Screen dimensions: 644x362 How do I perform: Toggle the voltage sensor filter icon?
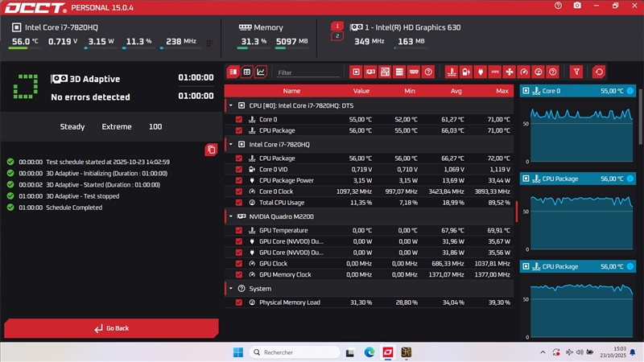[466, 72]
